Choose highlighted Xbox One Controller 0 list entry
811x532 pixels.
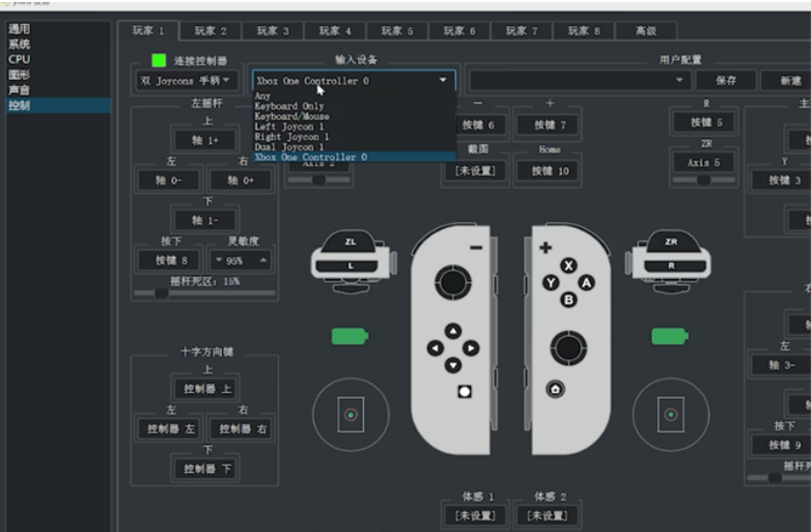click(x=353, y=157)
